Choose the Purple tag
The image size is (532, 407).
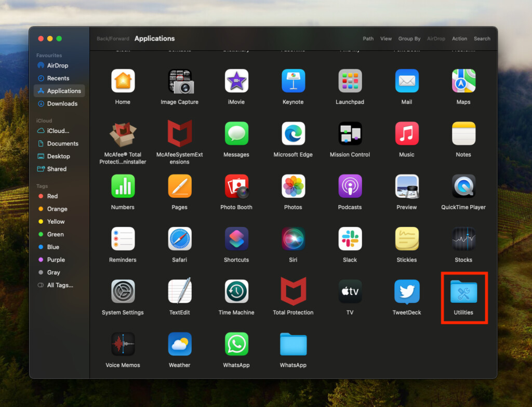click(x=59, y=260)
